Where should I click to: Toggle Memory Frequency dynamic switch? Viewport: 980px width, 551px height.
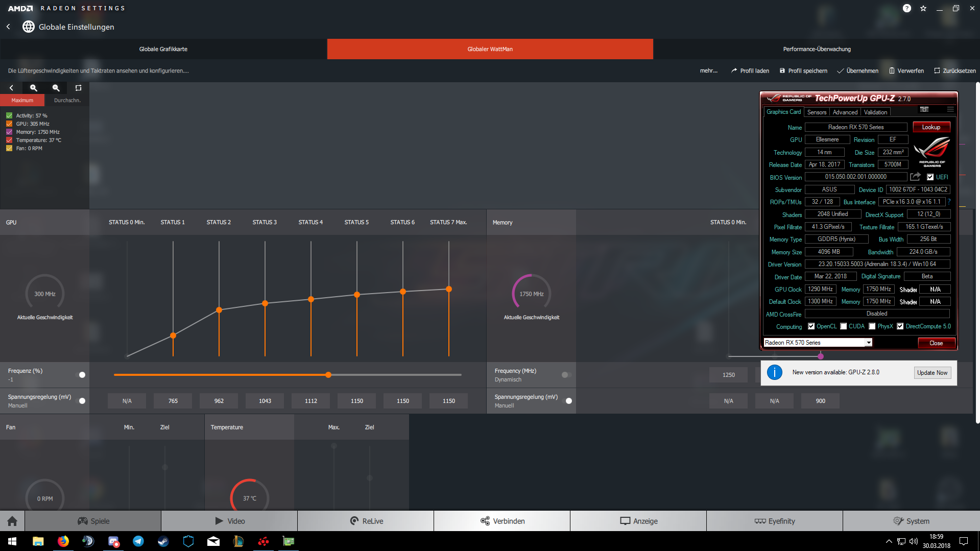click(567, 375)
